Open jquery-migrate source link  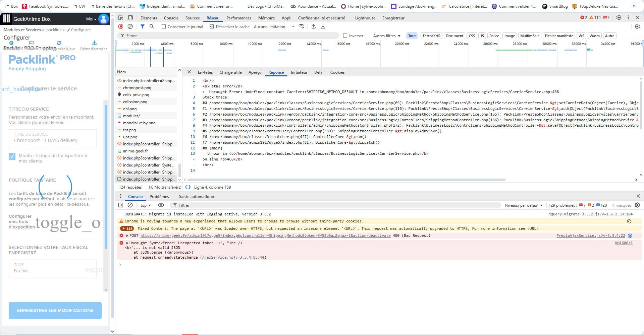click(x=591, y=214)
